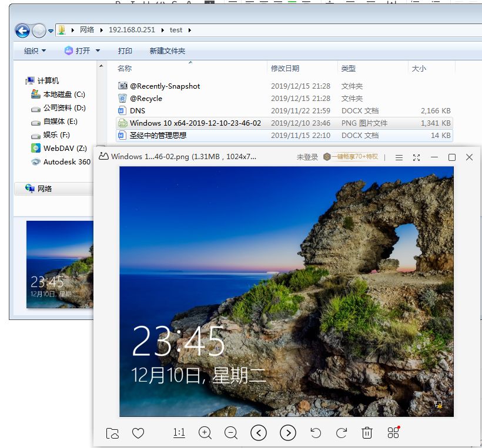Favorite the image with the heart icon

138,433
